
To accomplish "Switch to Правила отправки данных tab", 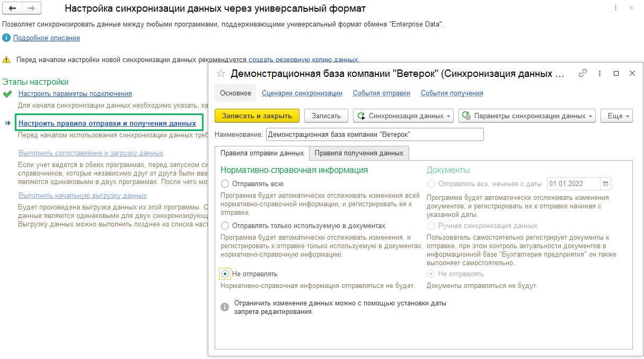I will coord(262,153).
